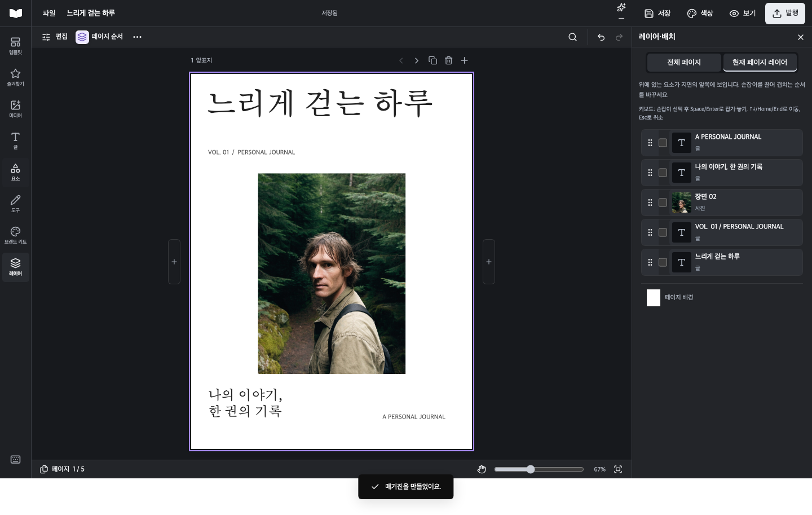
Task: Open the 즐겨찾기 favorites panel
Action: [x=15, y=77]
